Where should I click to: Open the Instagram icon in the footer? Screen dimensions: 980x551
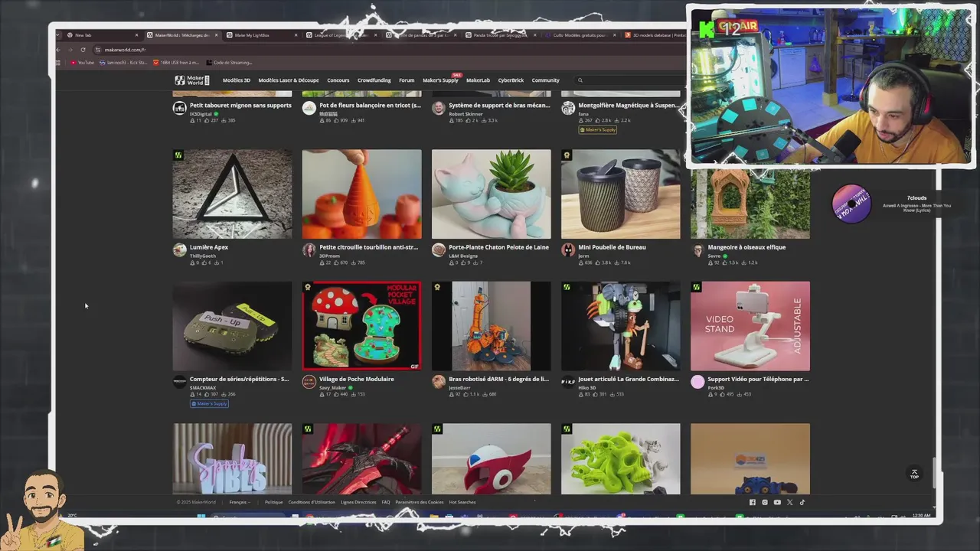point(764,502)
